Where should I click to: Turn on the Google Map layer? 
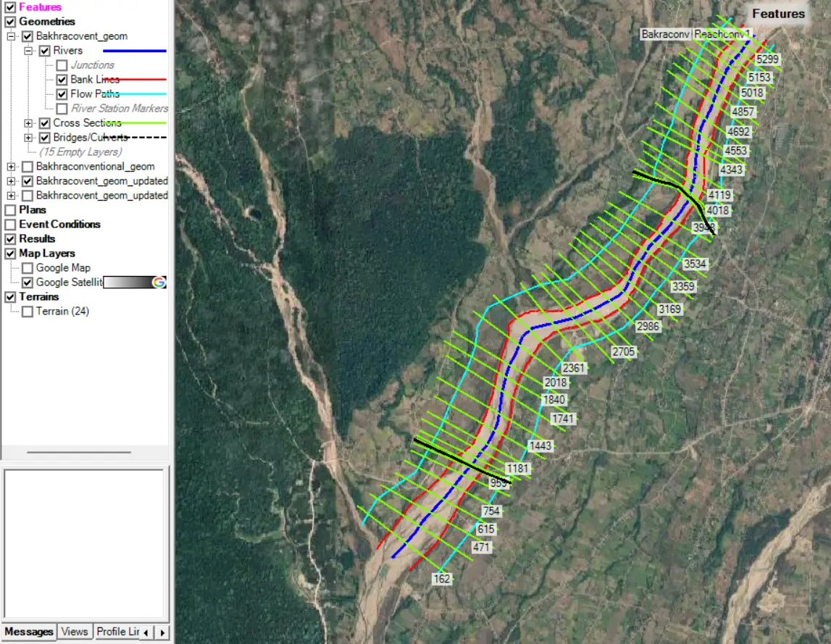pyautogui.click(x=28, y=268)
